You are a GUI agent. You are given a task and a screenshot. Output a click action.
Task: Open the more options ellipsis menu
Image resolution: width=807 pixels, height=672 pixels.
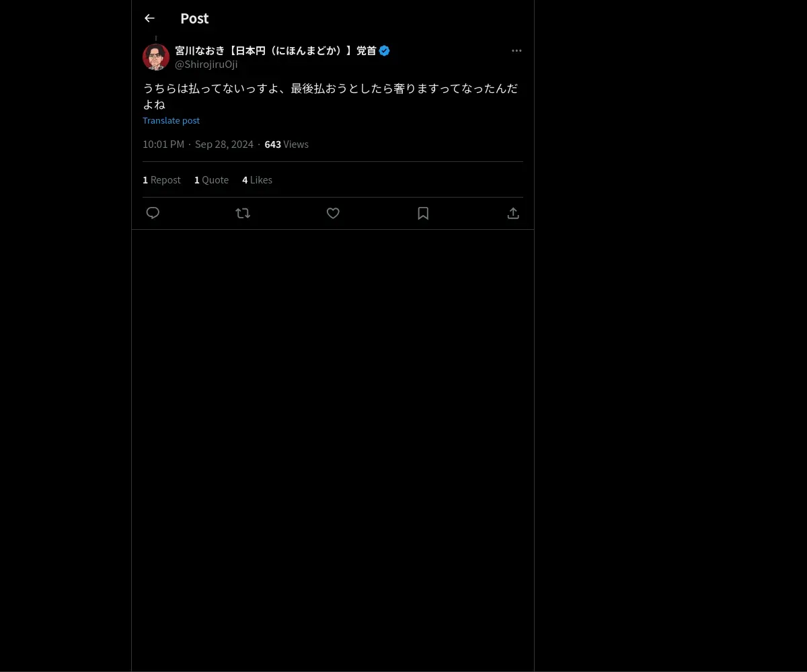[x=516, y=50]
